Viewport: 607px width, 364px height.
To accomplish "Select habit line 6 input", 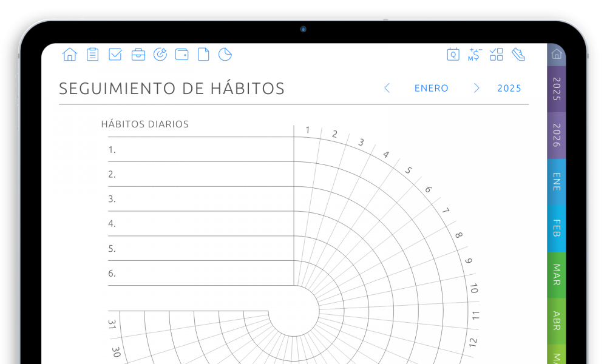I will tap(201, 273).
